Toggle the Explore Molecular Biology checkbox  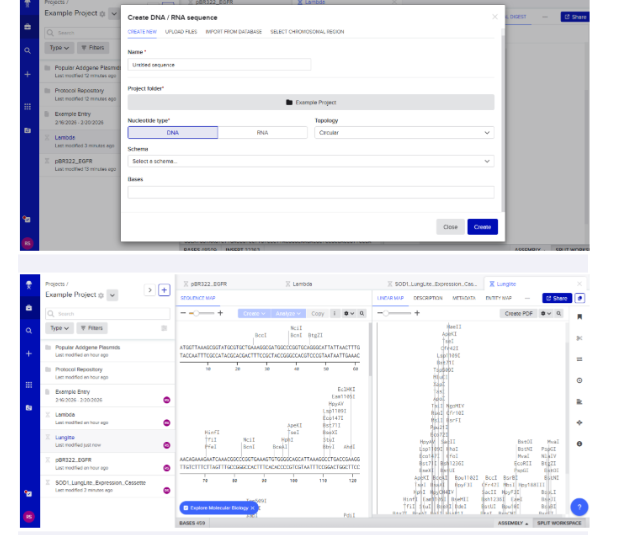185,508
